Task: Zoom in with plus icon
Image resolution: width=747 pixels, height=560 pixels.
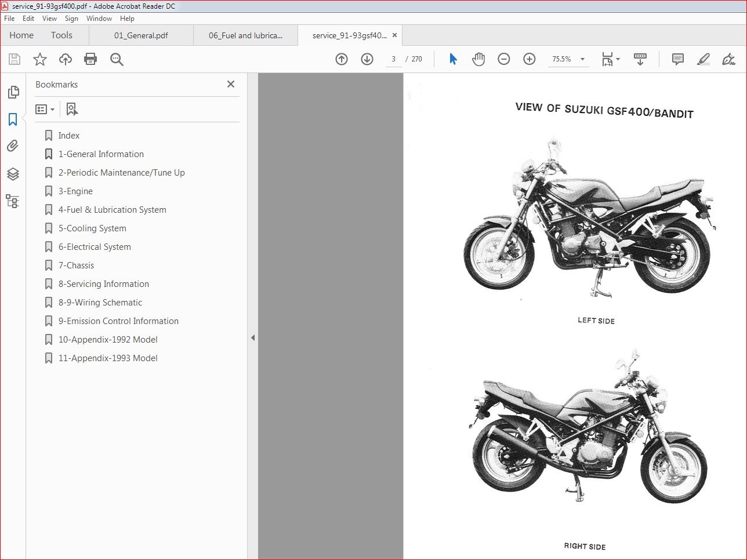Action: click(530, 59)
